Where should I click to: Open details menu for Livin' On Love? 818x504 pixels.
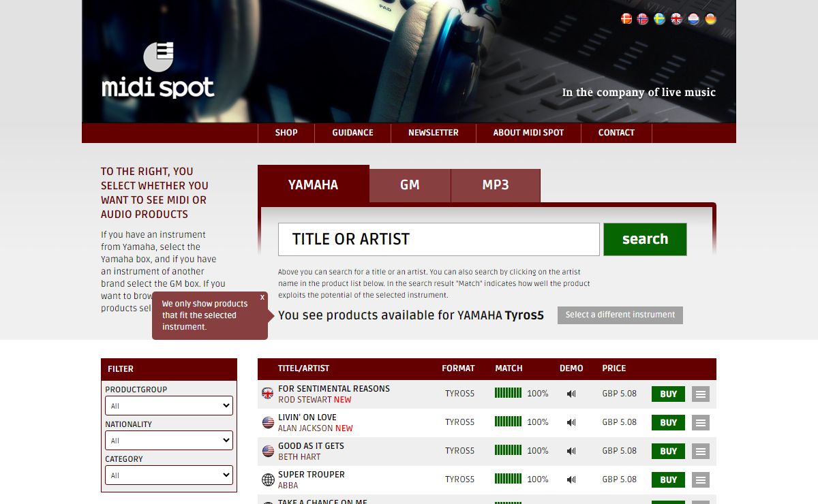click(x=701, y=422)
